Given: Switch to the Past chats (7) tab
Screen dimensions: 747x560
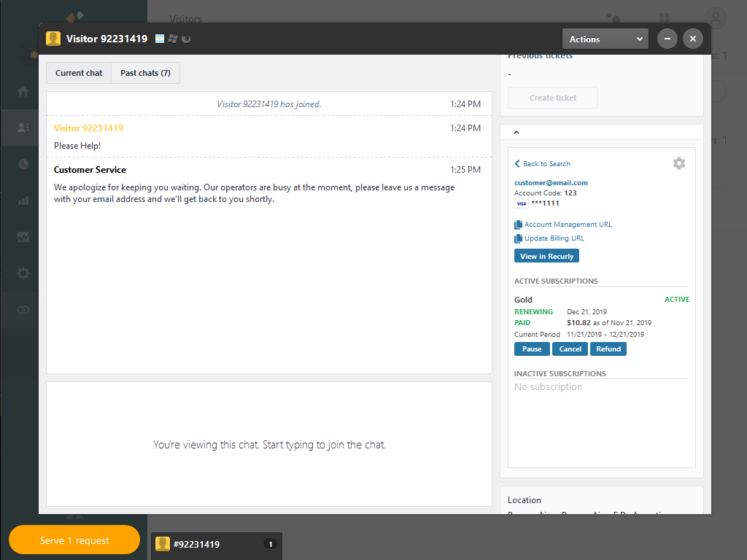Looking at the screenshot, I should pos(145,73).
